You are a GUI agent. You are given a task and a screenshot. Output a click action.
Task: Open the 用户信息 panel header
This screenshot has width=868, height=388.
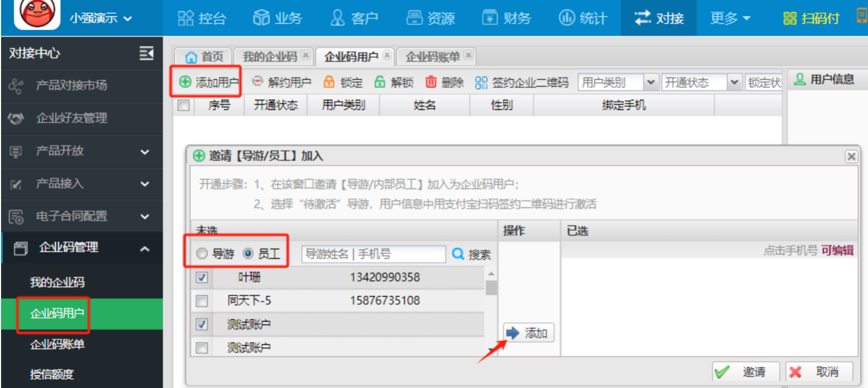click(825, 79)
